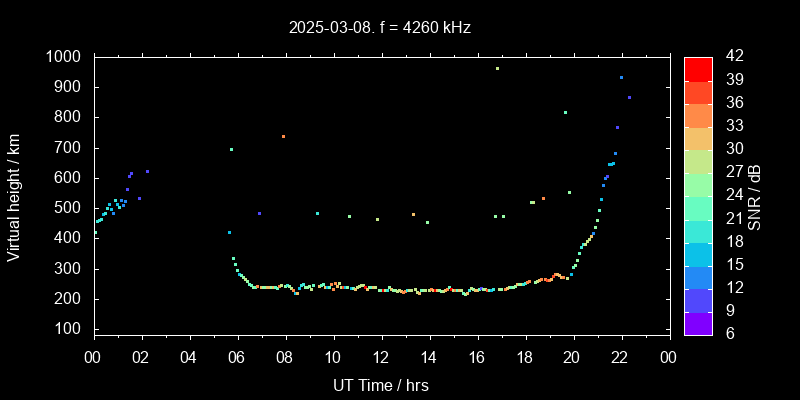Click the red swatch at top of colorbar

pyautogui.click(x=698, y=68)
